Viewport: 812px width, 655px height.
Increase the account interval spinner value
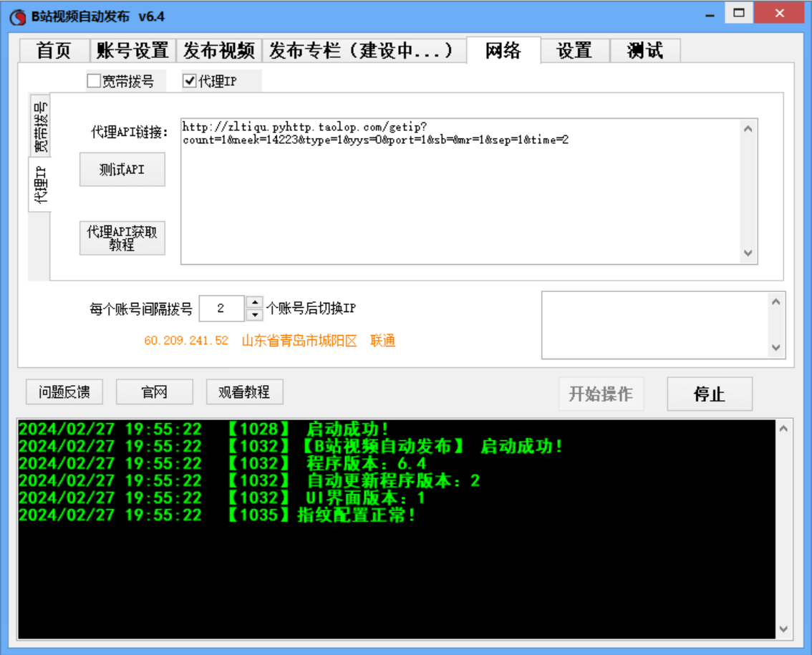pos(255,302)
